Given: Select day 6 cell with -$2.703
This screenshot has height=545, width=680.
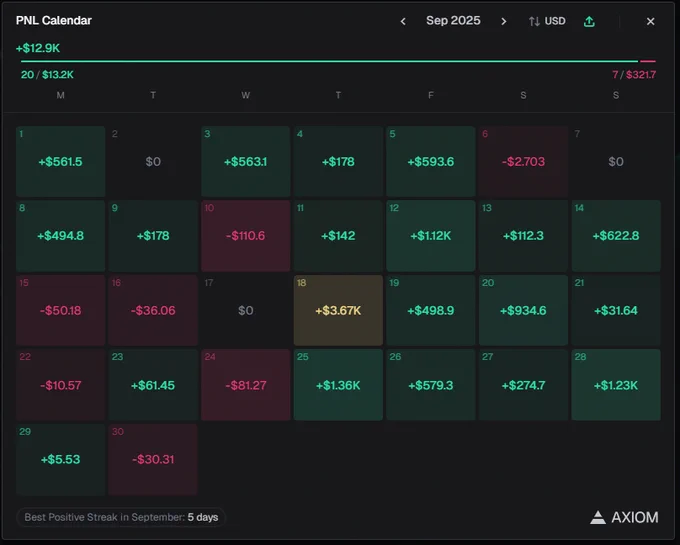Looking at the screenshot, I should 523,161.
